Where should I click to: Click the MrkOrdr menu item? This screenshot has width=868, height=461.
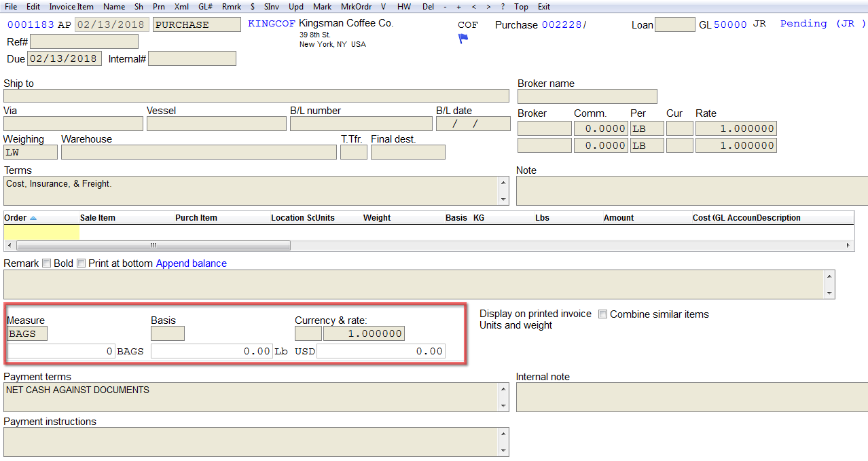pyautogui.click(x=356, y=7)
